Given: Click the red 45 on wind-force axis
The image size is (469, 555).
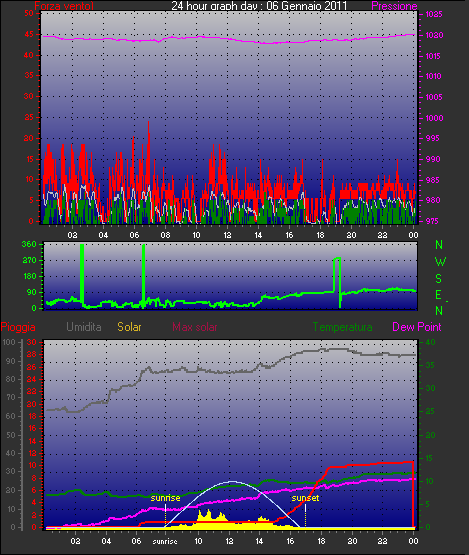Looking at the screenshot, I should coord(29,34).
